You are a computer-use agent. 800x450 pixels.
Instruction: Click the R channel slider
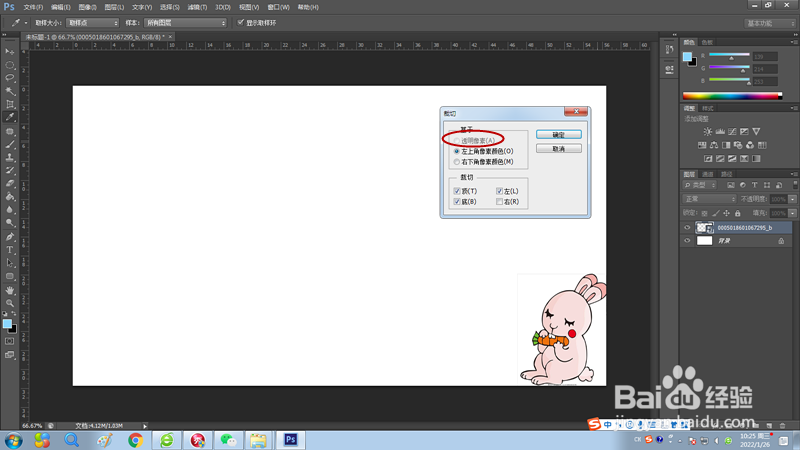coord(729,56)
